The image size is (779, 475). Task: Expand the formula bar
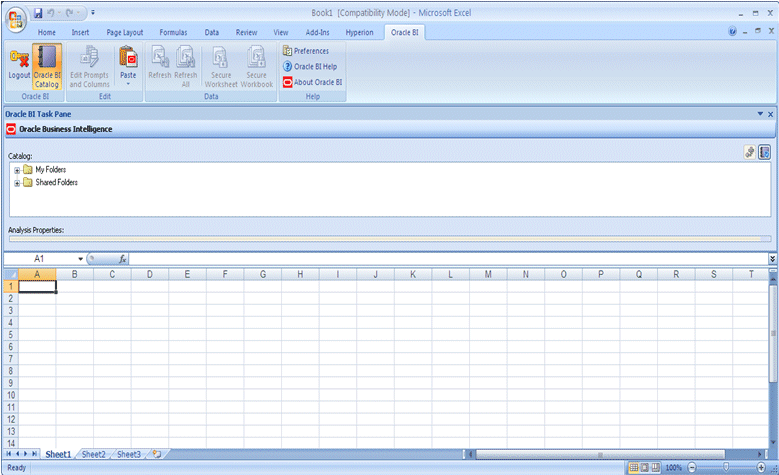pos(772,258)
